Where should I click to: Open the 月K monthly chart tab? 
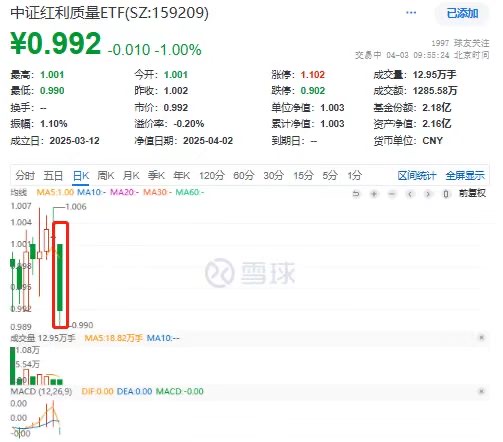point(131,175)
